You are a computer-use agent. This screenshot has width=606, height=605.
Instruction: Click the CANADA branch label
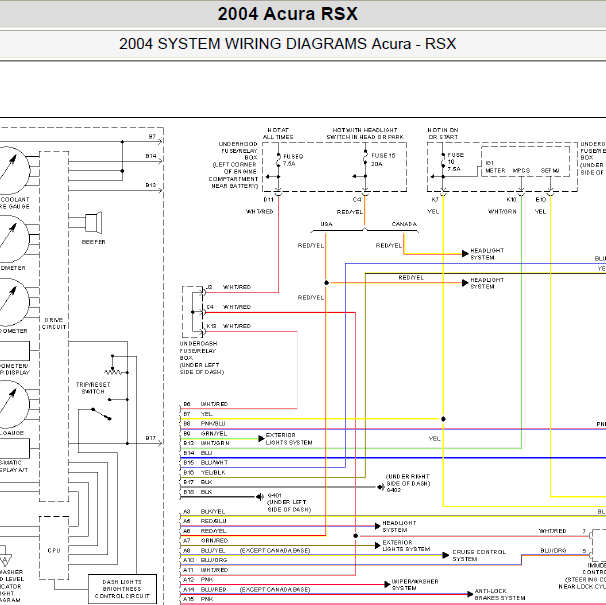[404, 224]
